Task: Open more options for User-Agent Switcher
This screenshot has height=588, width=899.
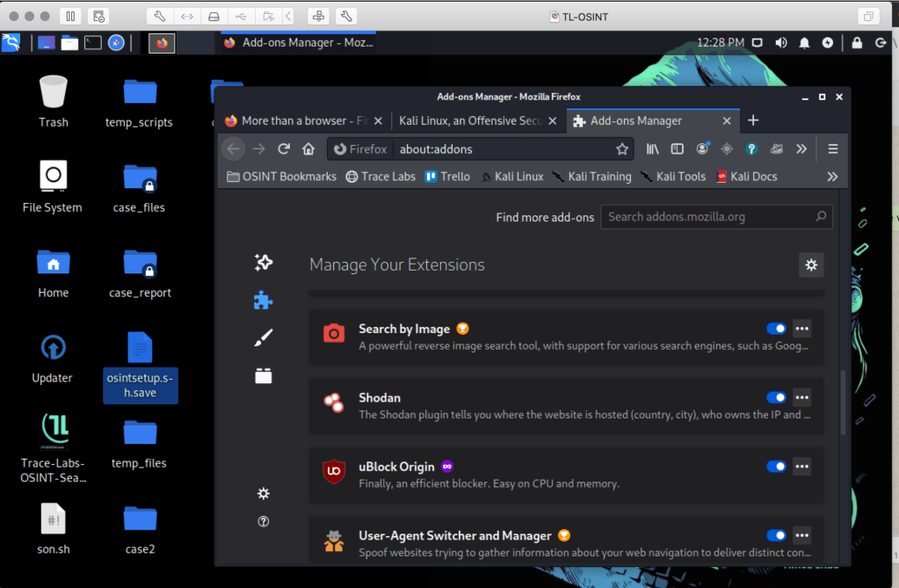Action: [801, 535]
